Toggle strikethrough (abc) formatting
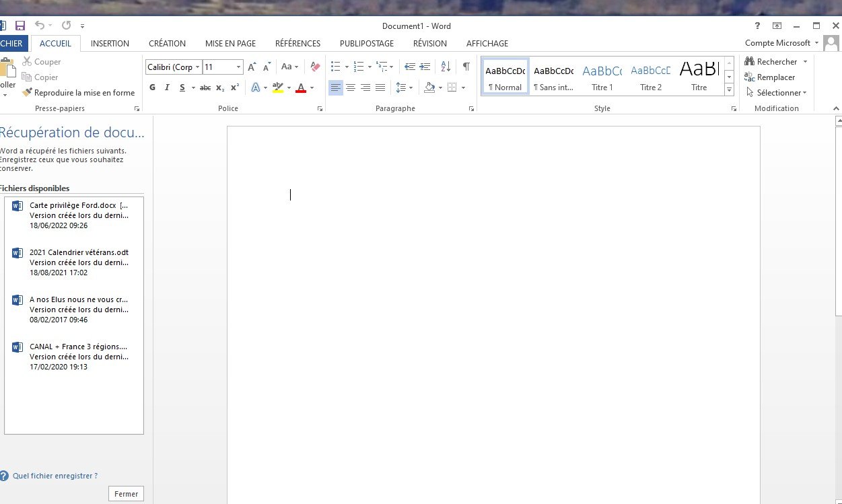 click(x=205, y=87)
